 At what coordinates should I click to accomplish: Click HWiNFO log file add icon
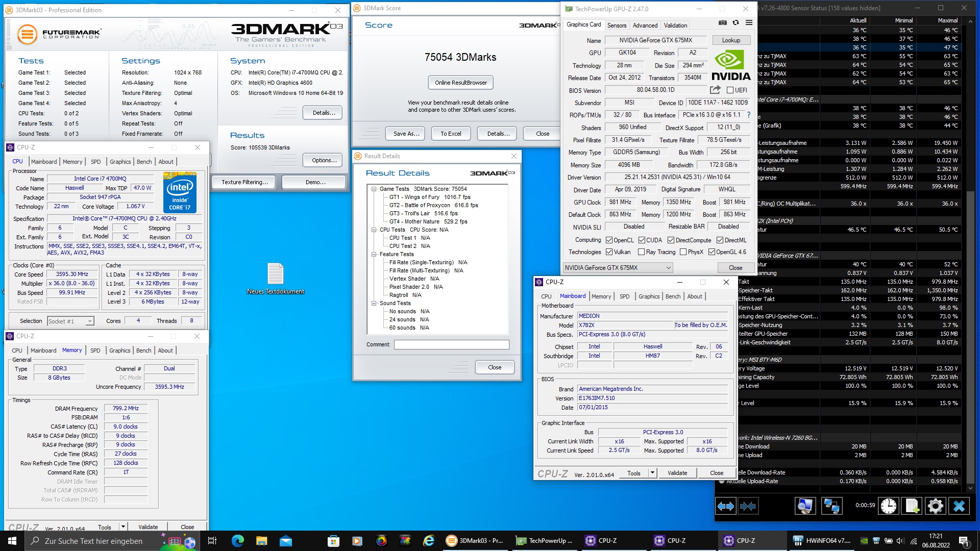(x=912, y=506)
